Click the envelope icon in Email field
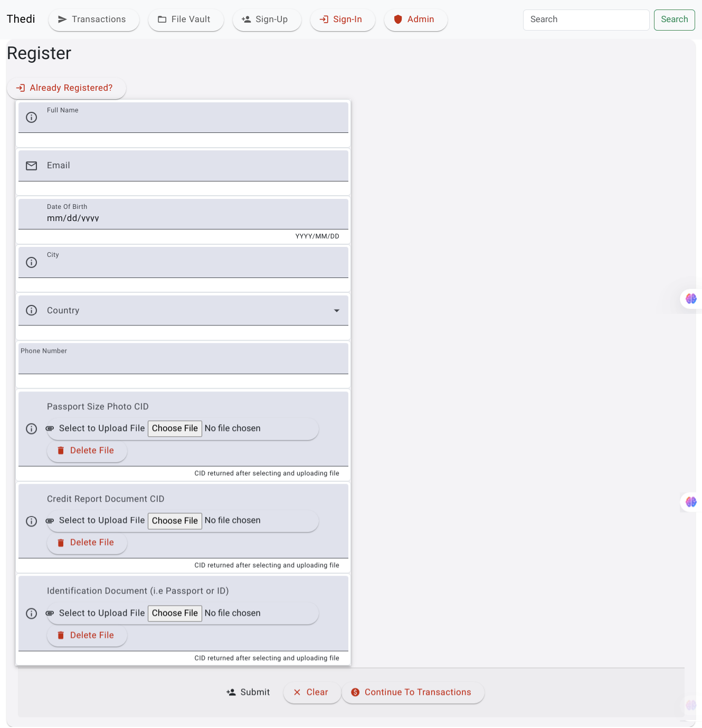 pyautogui.click(x=32, y=166)
